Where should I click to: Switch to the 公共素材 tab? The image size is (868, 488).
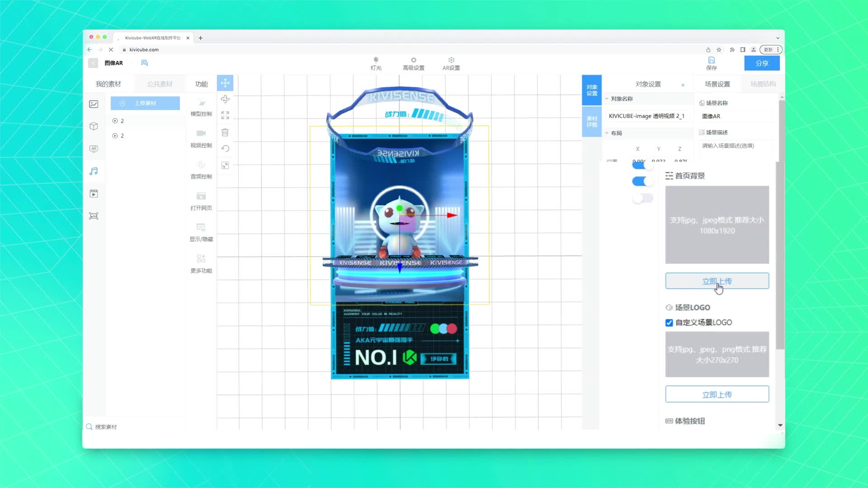160,84
